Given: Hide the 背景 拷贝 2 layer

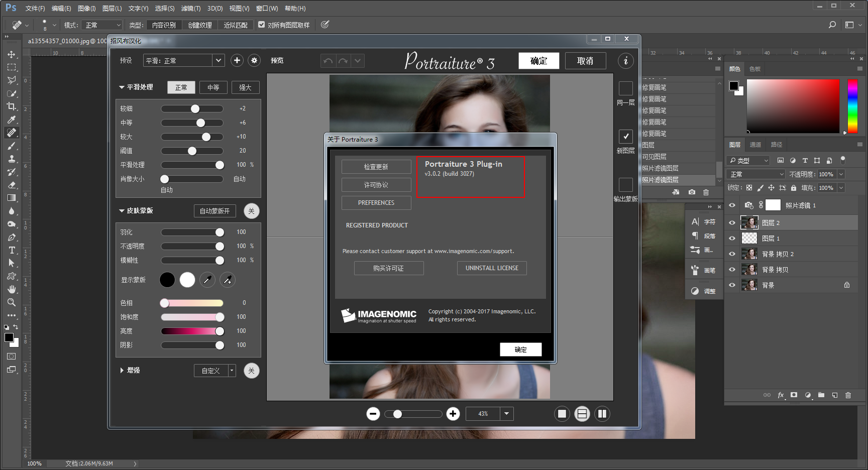Looking at the screenshot, I should (x=732, y=254).
